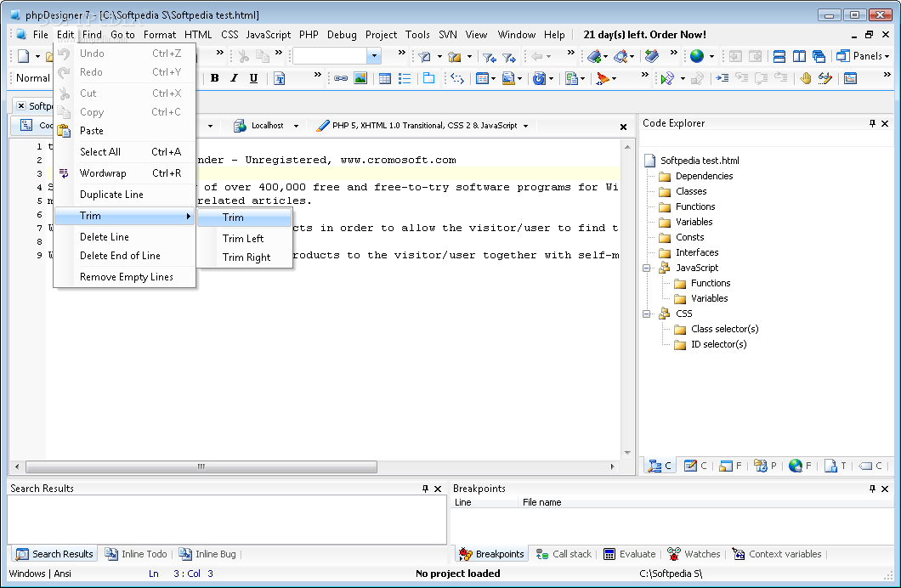Image resolution: width=901 pixels, height=588 pixels.
Task: Choose Select All from Edit menu
Action: [x=125, y=152]
